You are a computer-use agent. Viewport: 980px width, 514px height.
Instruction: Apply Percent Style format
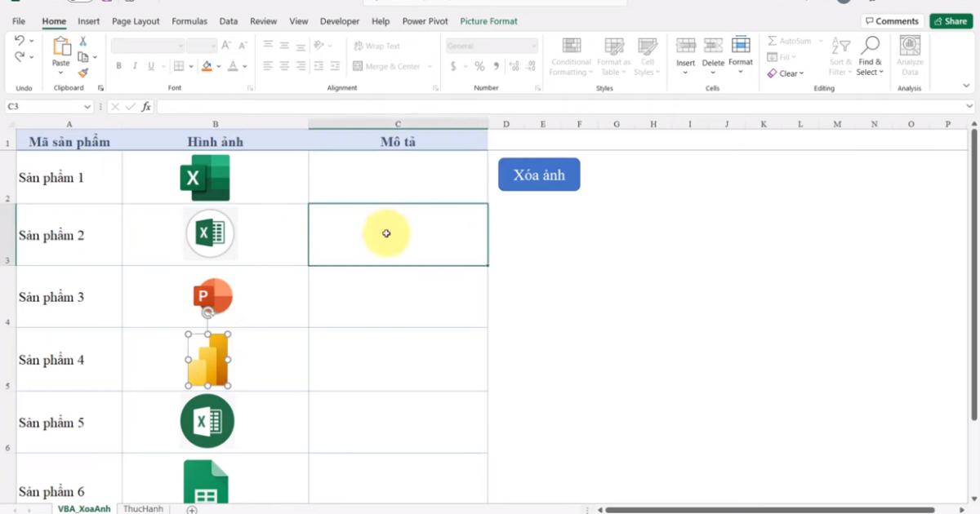479,66
